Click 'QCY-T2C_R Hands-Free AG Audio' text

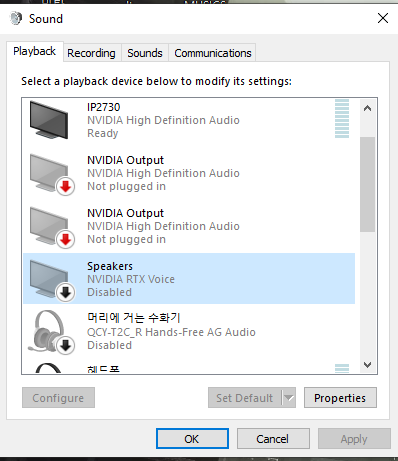click(x=171, y=332)
